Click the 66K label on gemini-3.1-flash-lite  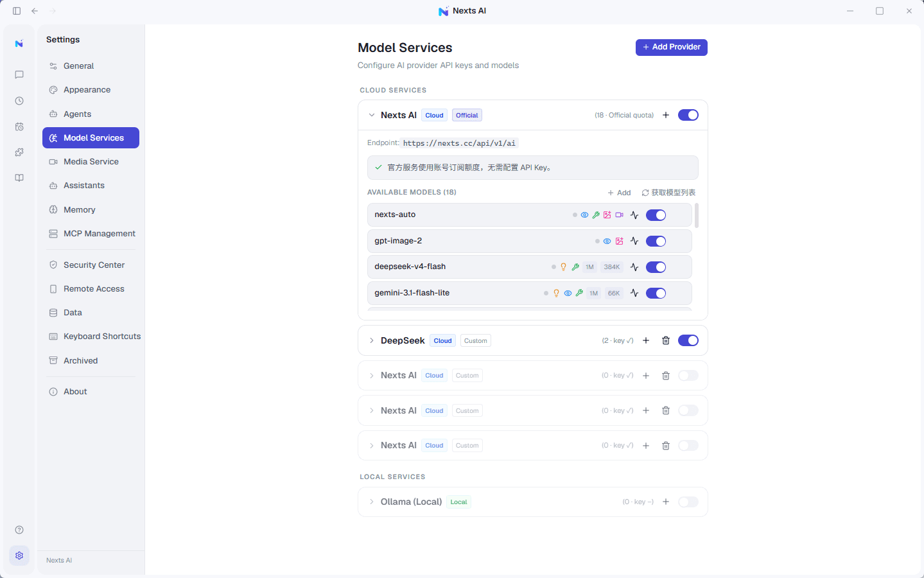pyautogui.click(x=614, y=293)
